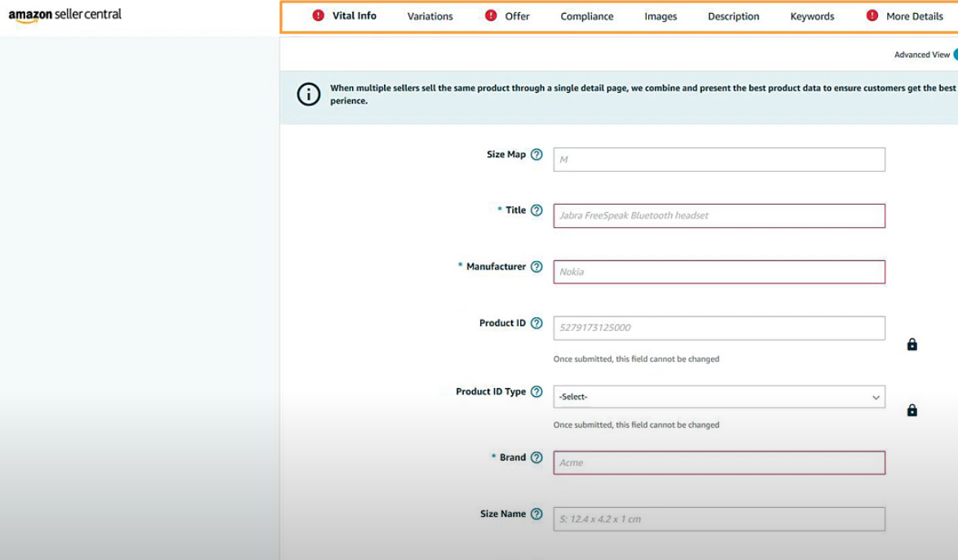
Task: Click the Amazon Seller Central logo
Action: [x=65, y=15]
